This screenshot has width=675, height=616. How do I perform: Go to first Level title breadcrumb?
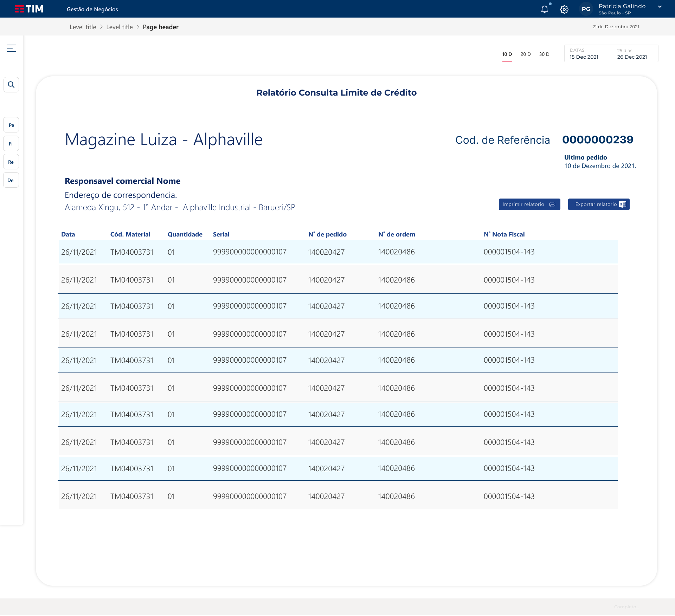pos(83,27)
